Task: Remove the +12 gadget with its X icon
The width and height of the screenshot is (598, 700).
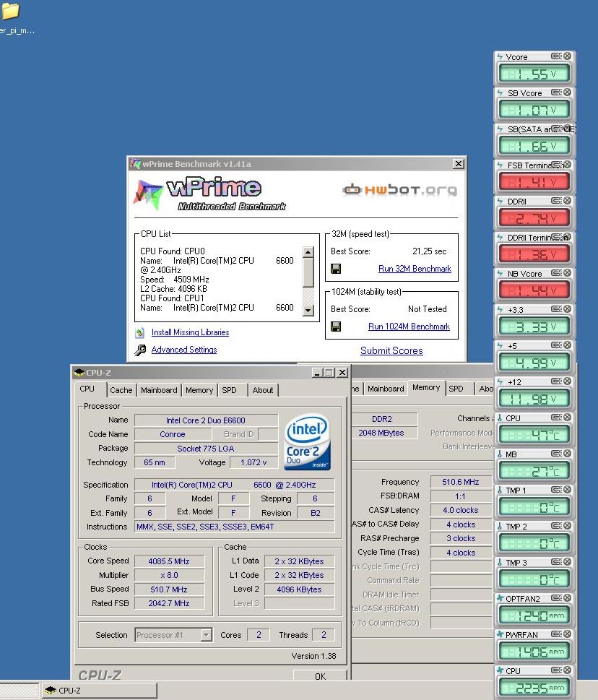Action: (x=567, y=381)
